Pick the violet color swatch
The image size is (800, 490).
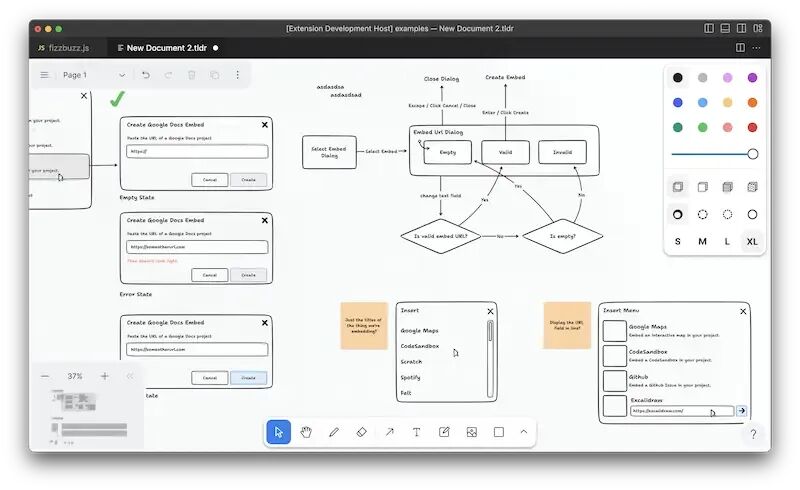[753, 78]
